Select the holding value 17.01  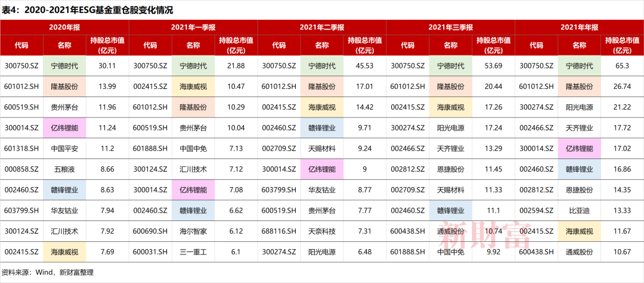point(365,86)
